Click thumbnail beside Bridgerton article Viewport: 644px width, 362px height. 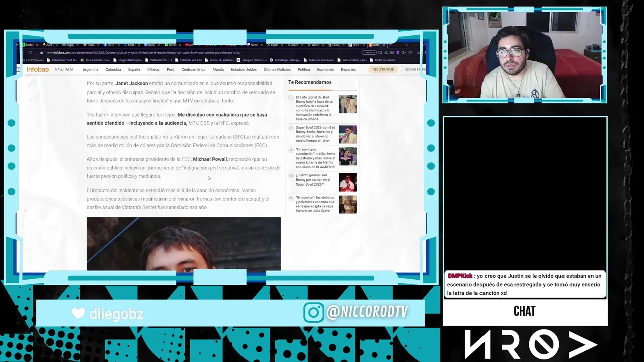347,204
